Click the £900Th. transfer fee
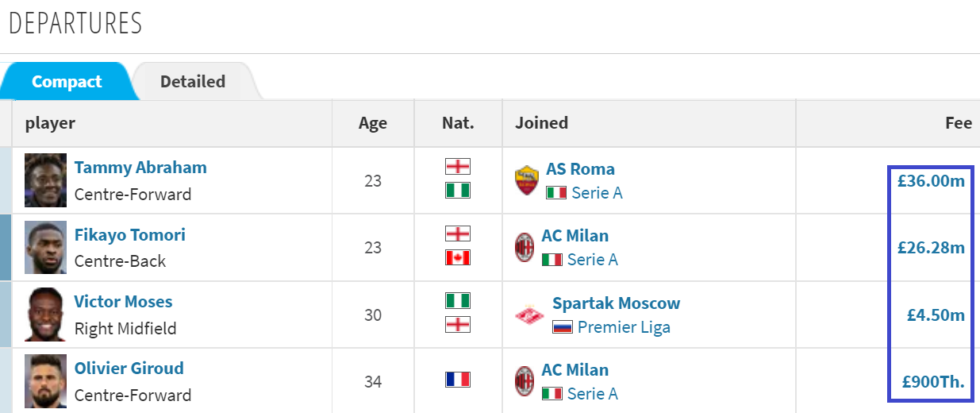 933,382
